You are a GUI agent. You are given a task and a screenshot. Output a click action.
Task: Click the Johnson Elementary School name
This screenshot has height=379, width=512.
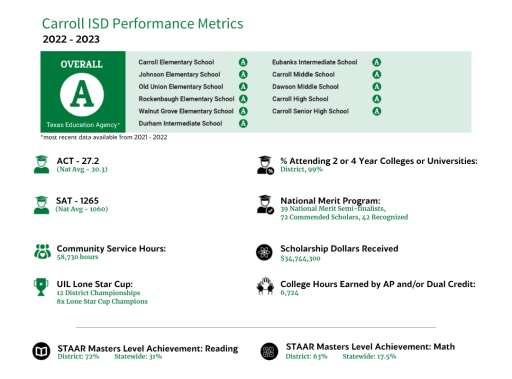click(x=179, y=74)
